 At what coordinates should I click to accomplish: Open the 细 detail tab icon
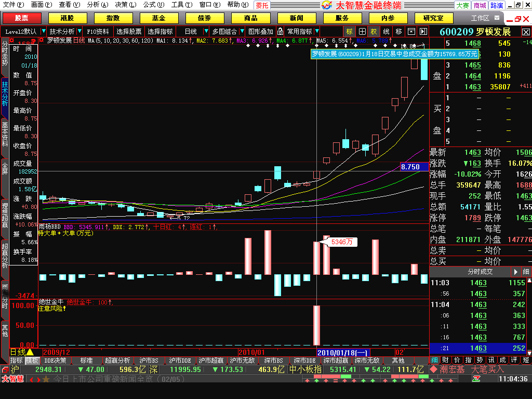435,360
